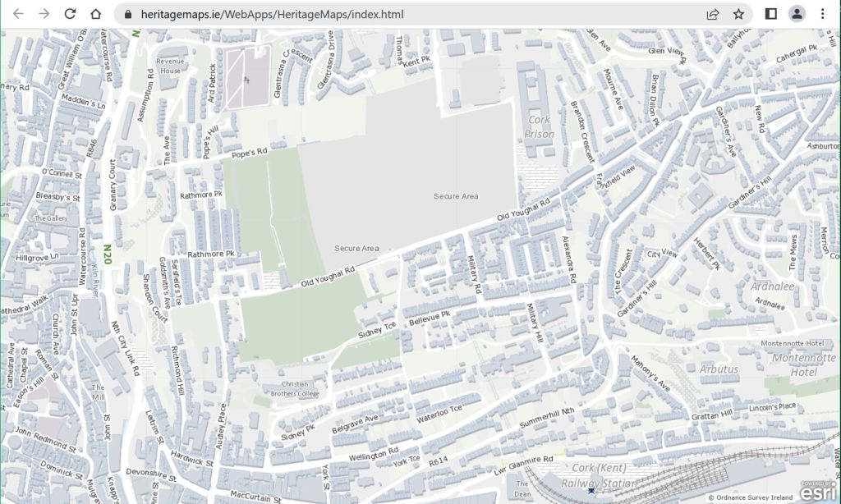Go to the browser home page
841x504 pixels.
(x=96, y=14)
